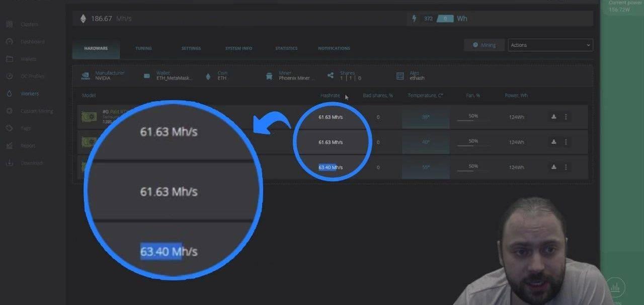The width and height of the screenshot is (644, 305).
Task: Click 124Wh power cell in 63.40 Mh/s row
Action: 516,167
